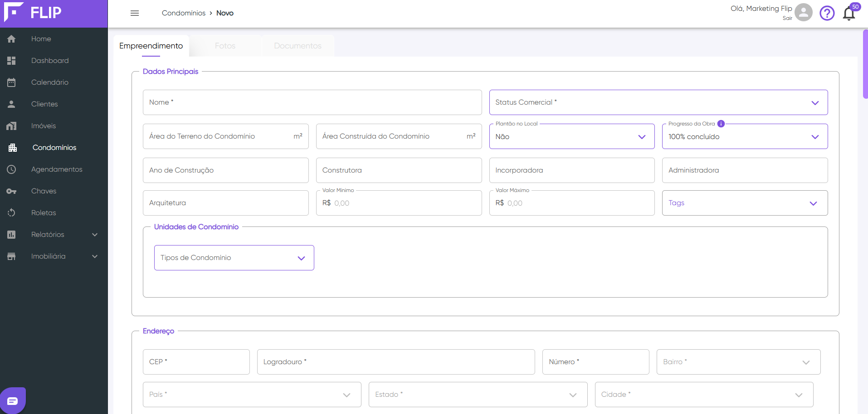Open the user avatar icon
Screen dimensions: 868x414
[x=803, y=13]
